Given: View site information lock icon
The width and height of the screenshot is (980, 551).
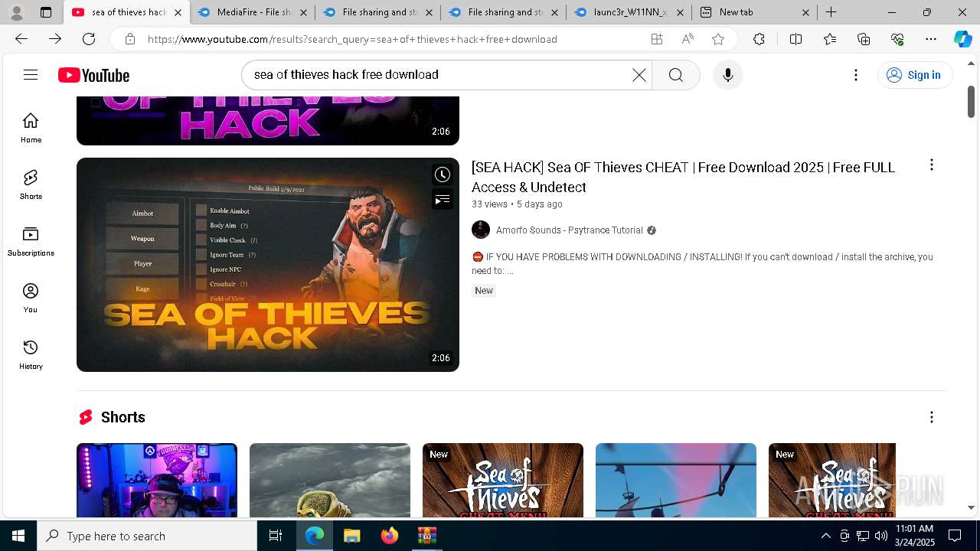Looking at the screenshot, I should click(x=130, y=39).
